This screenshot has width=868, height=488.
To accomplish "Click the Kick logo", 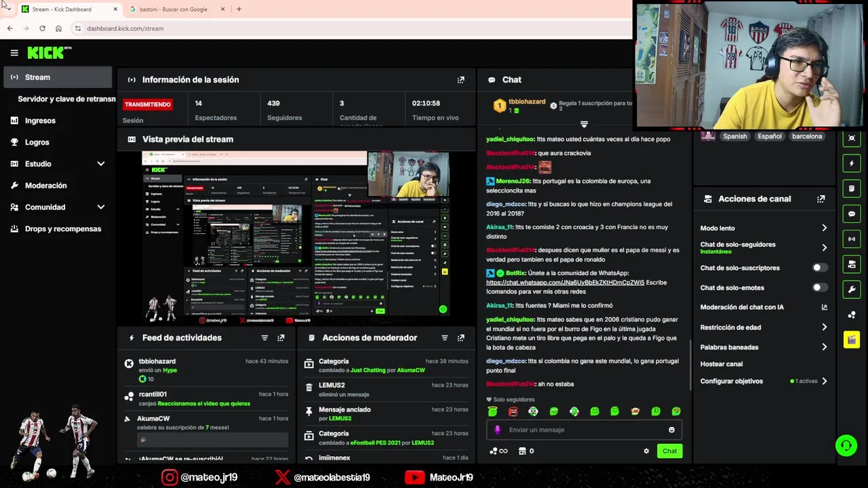I will [x=49, y=53].
